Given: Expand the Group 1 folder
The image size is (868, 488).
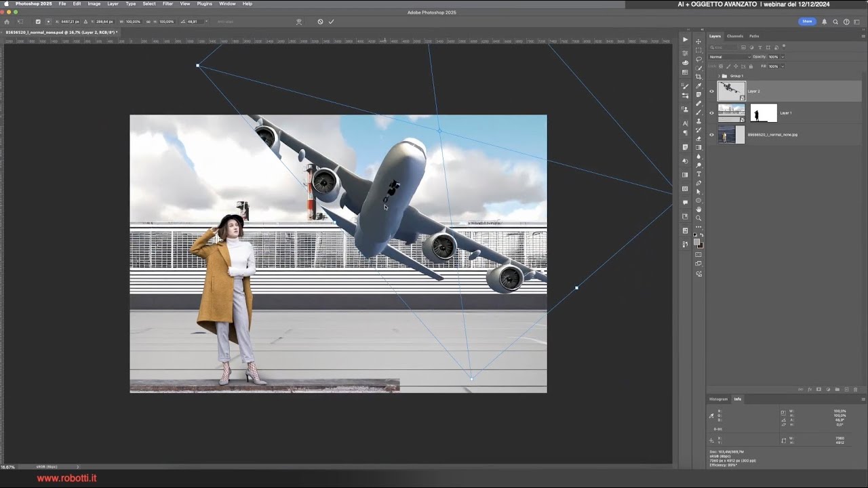Looking at the screenshot, I should click(718, 76).
